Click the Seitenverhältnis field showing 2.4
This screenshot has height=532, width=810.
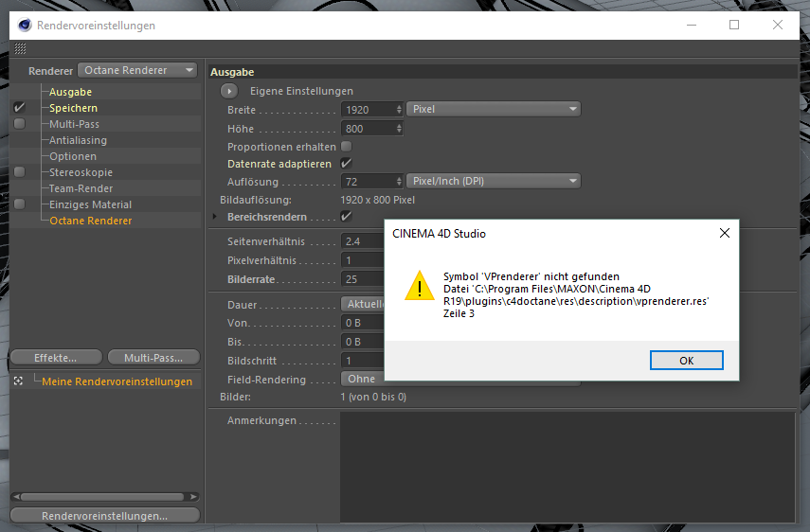[x=363, y=241]
